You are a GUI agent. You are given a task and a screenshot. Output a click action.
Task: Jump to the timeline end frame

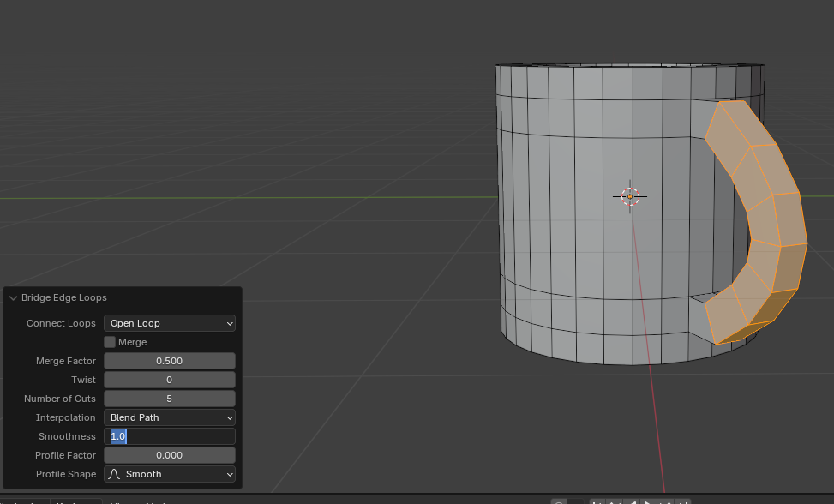[683, 502]
